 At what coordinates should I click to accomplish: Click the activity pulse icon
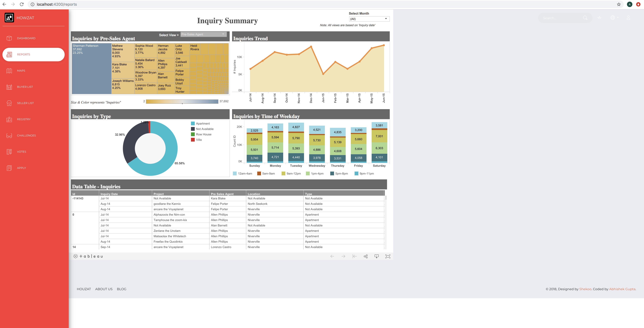coord(599,18)
